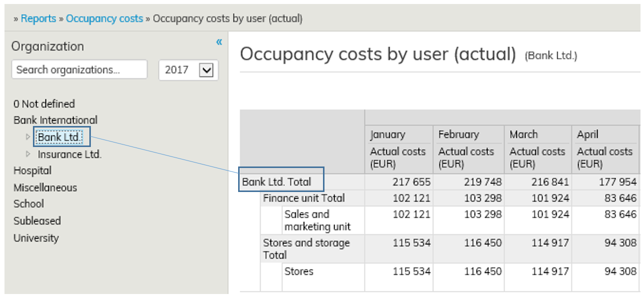Click the Search organizations input field

click(79, 70)
